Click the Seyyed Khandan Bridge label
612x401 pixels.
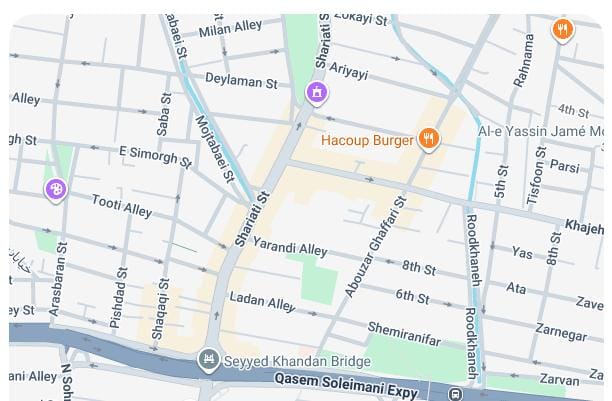(297, 362)
